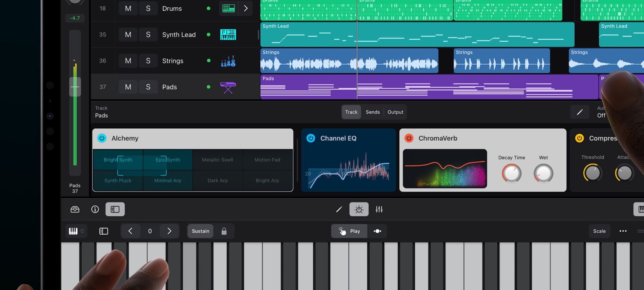
Task: Select the Metallic Swell Alchemy preset
Action: (218, 160)
